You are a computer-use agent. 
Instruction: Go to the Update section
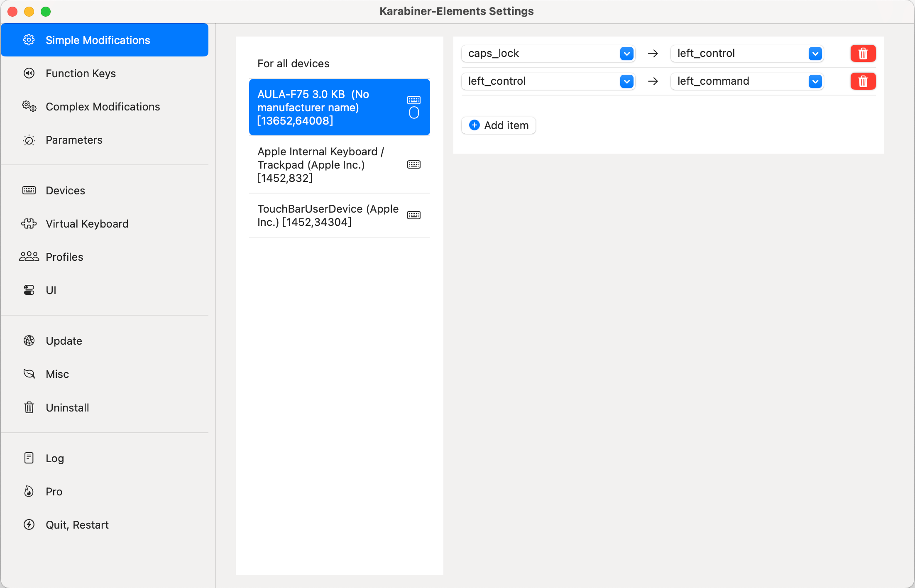point(105,341)
